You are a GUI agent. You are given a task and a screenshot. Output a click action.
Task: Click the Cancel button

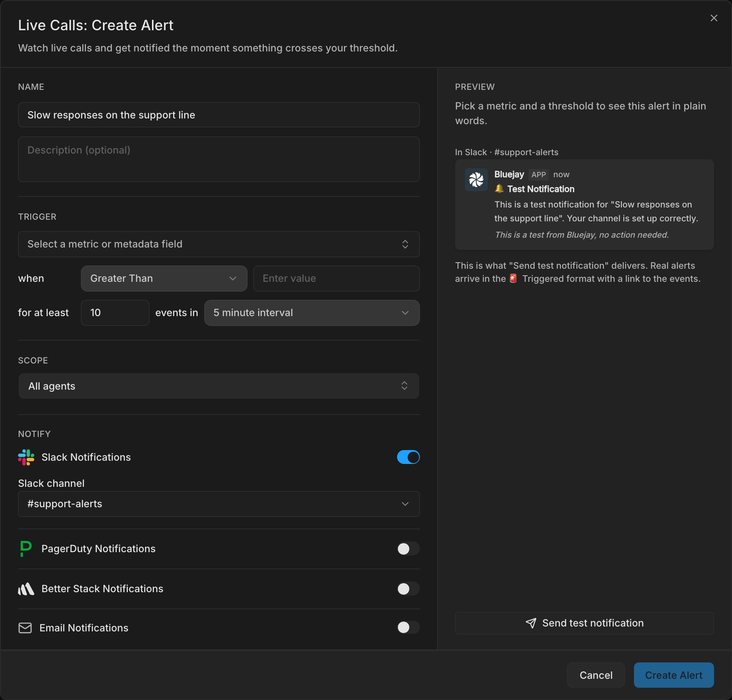coord(596,675)
